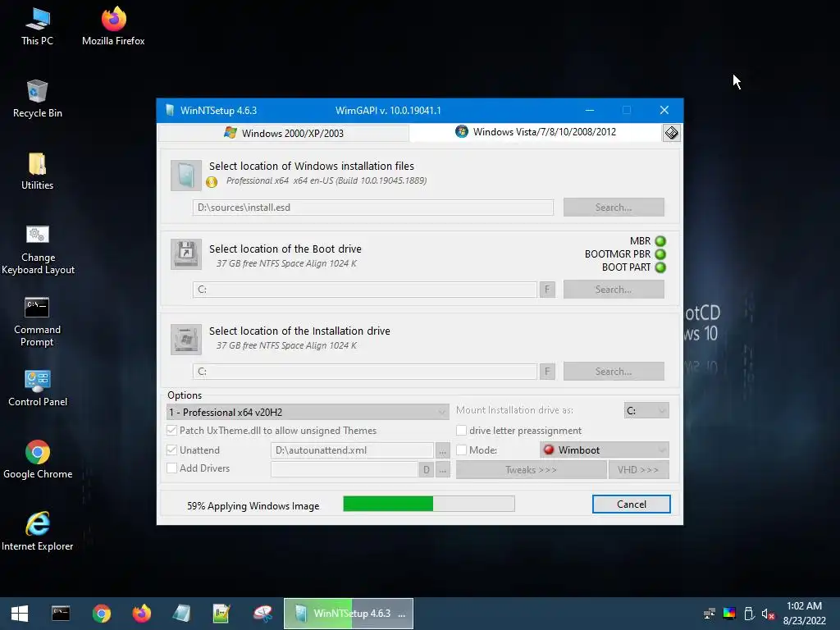
Task: Toggle the Mode checkbox
Action: pos(461,450)
